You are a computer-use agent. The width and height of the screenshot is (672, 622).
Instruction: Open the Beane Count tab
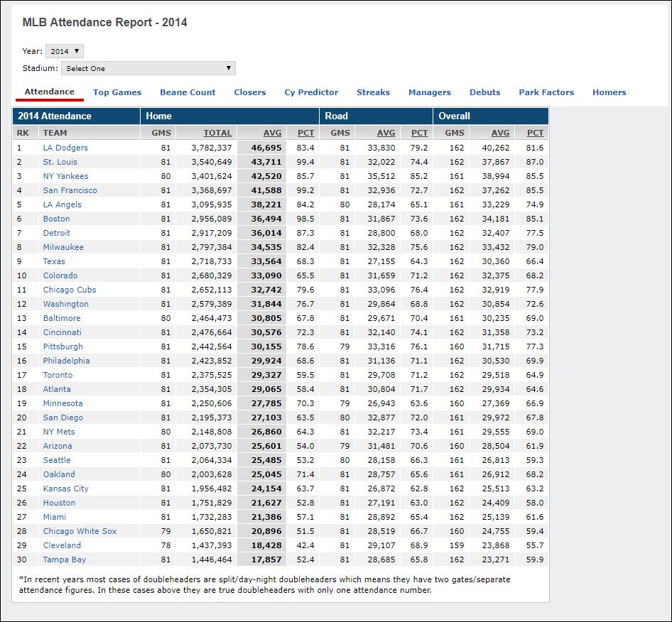pyautogui.click(x=188, y=92)
